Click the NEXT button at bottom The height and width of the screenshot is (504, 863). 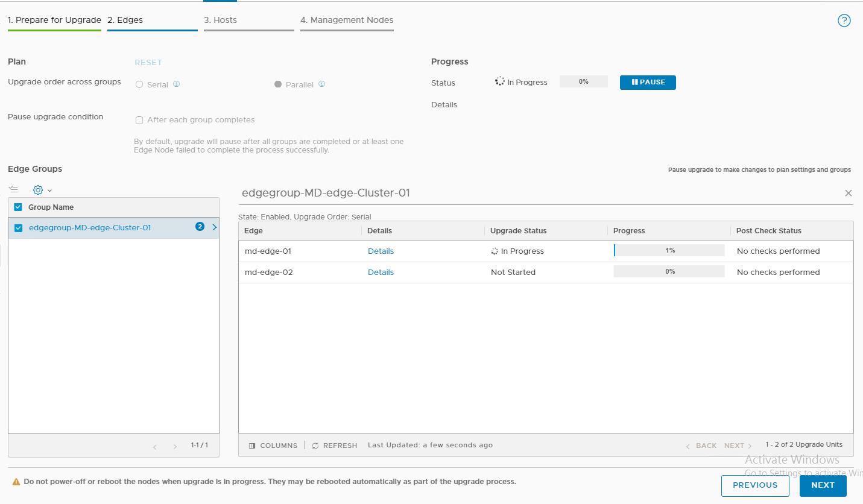[823, 485]
